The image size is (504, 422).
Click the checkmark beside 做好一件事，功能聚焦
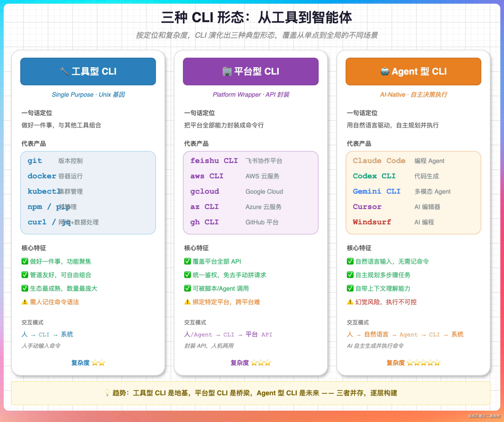(25, 261)
